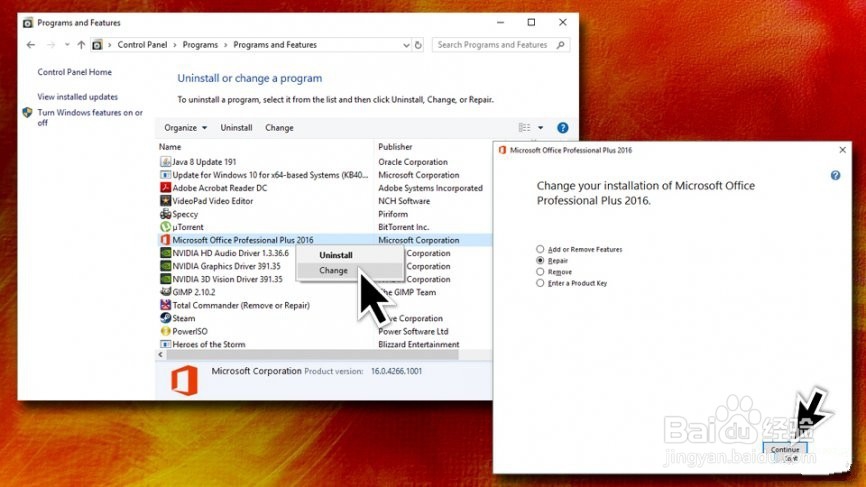
Task: Select Add or Remove Features option
Action: [540, 249]
